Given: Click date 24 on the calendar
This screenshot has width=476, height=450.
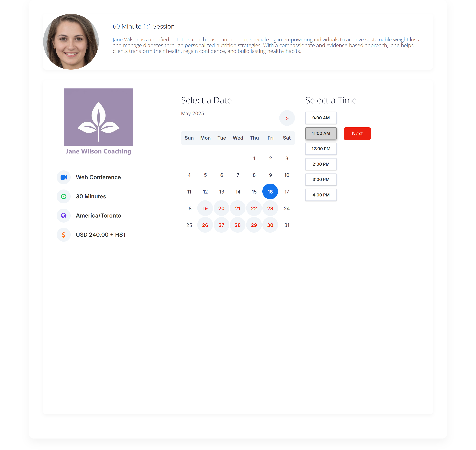Looking at the screenshot, I should pos(287,208).
